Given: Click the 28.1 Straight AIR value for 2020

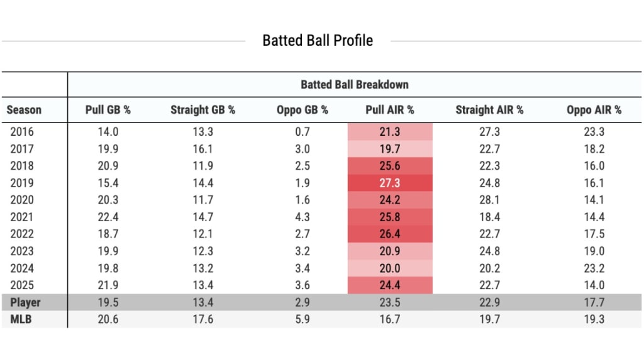Looking at the screenshot, I should [x=489, y=200].
